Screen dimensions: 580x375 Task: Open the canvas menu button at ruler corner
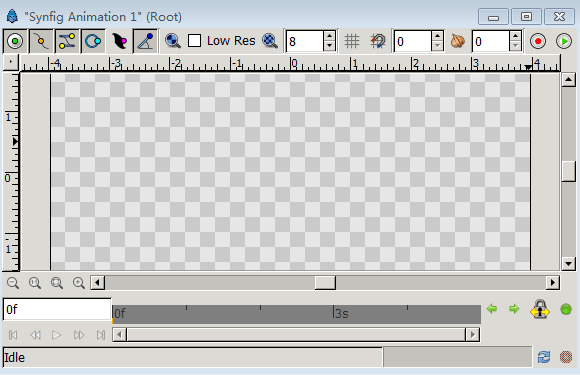11,62
